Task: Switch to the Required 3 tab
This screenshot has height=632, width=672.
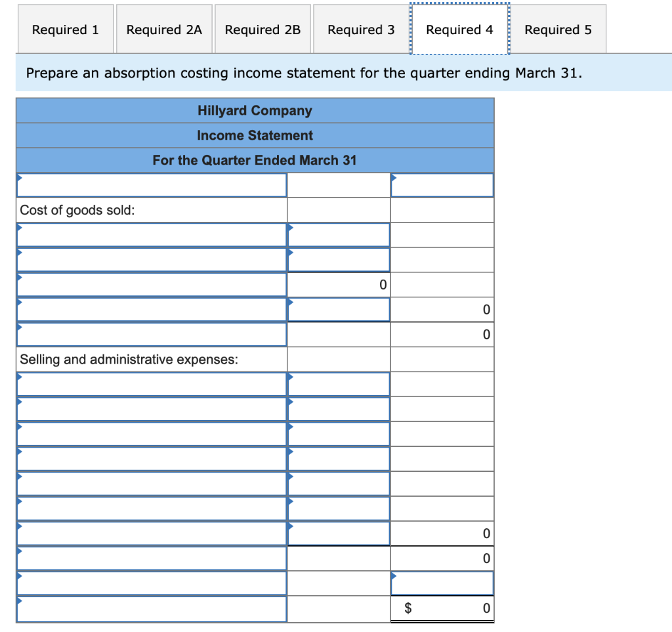Action: 360,29
